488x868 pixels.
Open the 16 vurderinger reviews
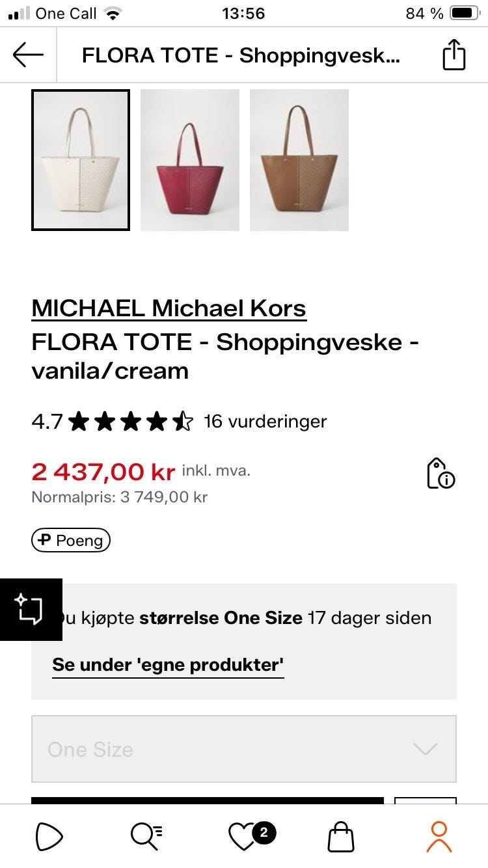(x=265, y=422)
